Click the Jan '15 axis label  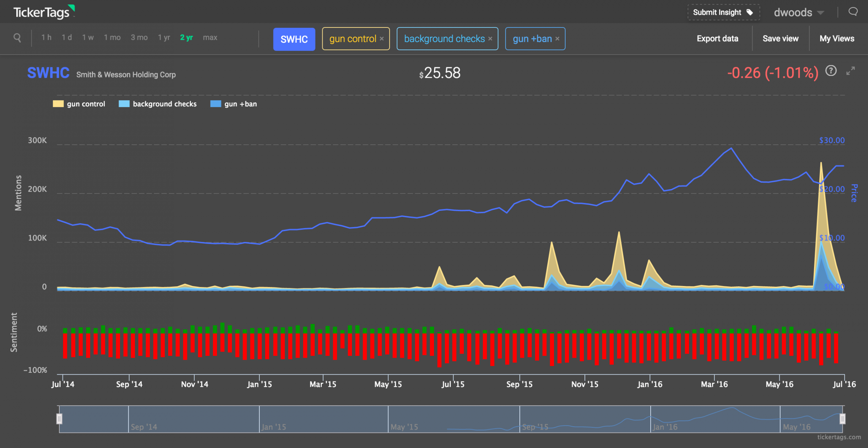(x=259, y=384)
